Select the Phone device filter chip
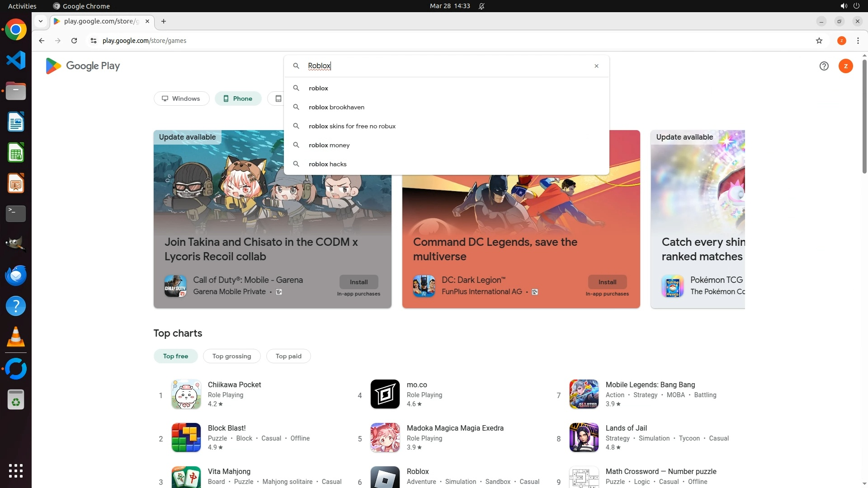The width and height of the screenshot is (868, 488). point(238,99)
